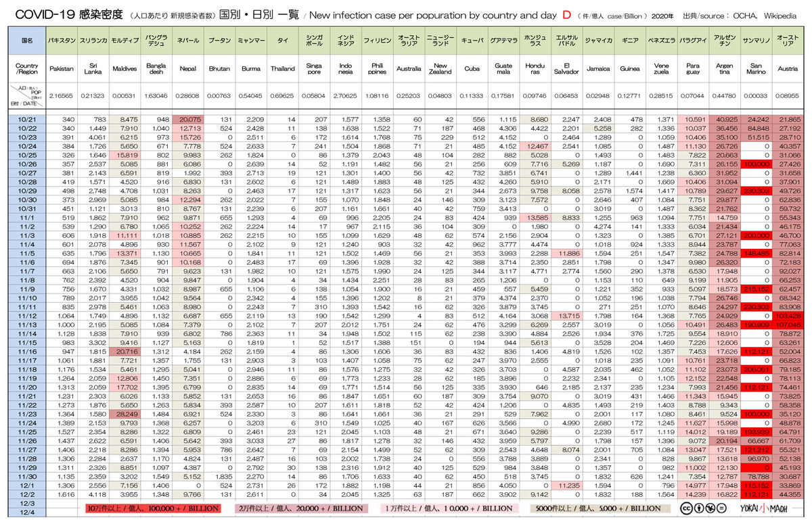Click the Austria value 107,046

[x=789, y=325]
